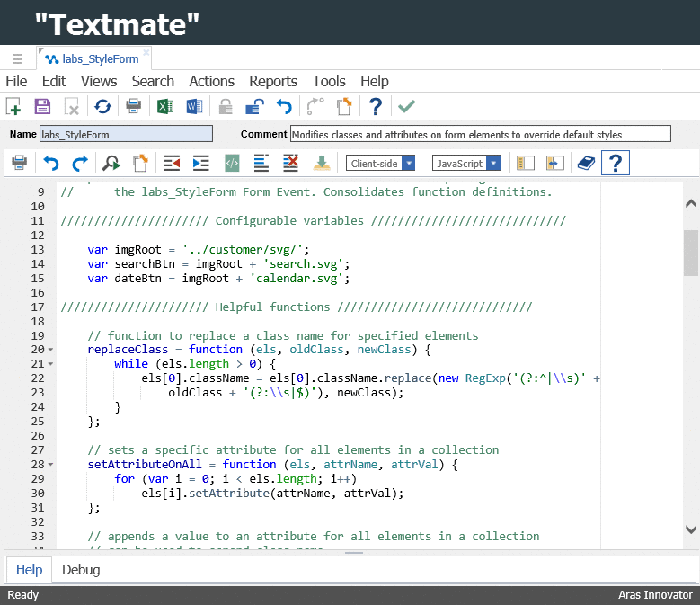Click the vertical scrollbar thumb in the code editor

[690, 252]
